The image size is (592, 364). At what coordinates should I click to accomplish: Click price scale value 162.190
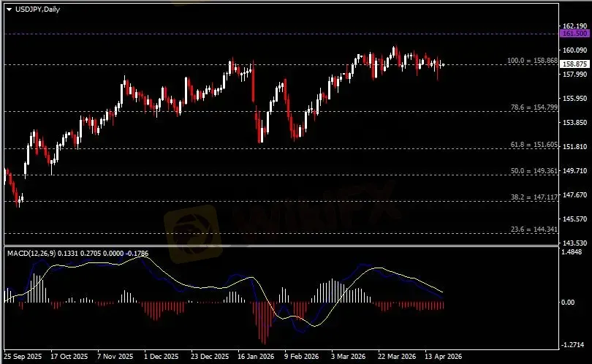(574, 26)
